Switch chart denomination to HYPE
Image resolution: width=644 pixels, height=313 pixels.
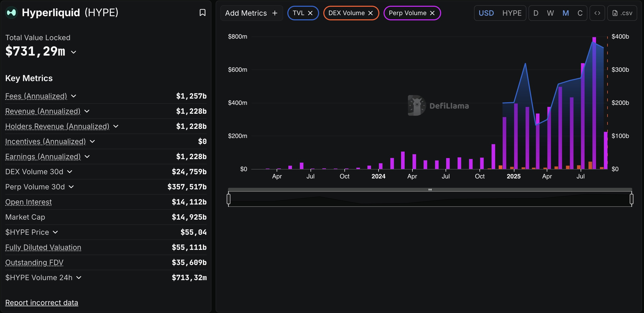click(x=512, y=13)
